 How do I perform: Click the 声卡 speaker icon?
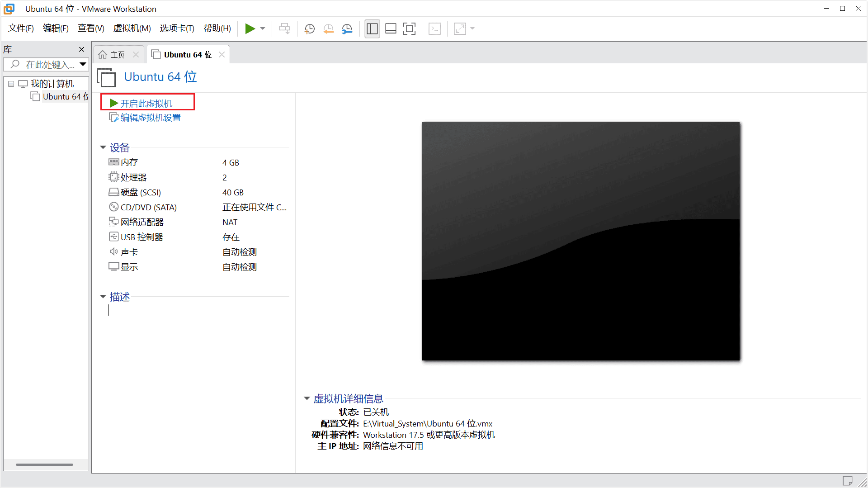click(113, 251)
